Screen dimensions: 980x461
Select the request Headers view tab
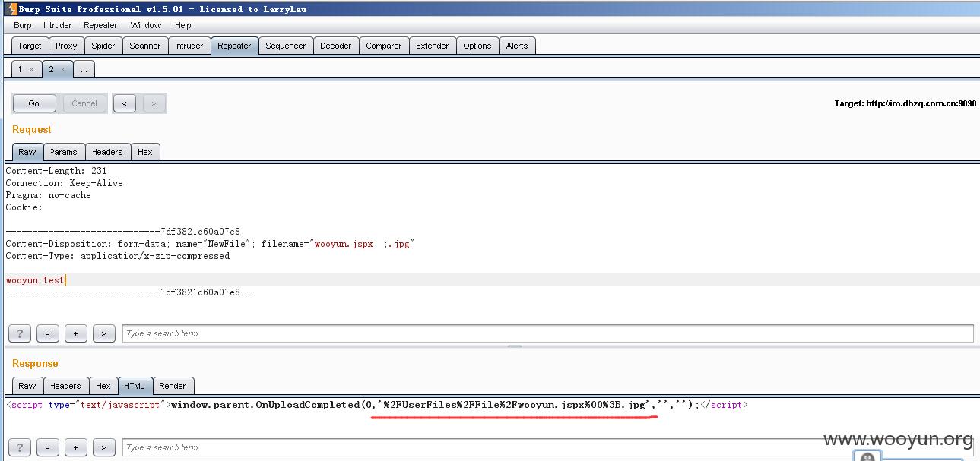point(108,152)
